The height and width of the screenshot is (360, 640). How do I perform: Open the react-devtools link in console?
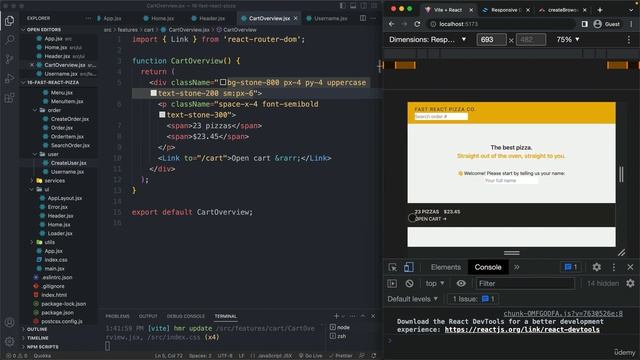click(x=522, y=329)
